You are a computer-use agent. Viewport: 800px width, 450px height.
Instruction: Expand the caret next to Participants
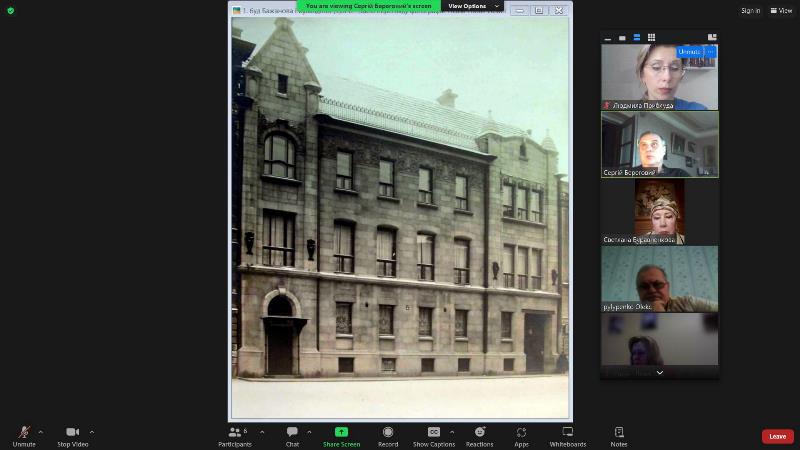coord(262,432)
